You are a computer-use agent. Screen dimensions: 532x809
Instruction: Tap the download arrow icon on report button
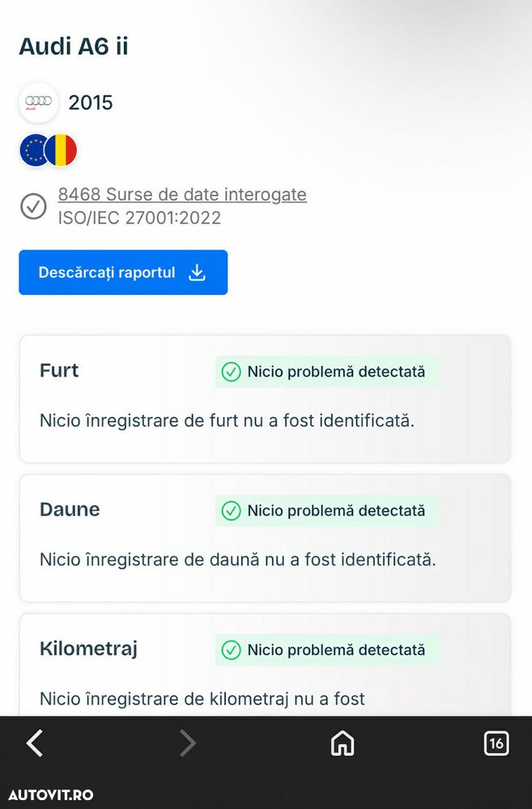click(x=197, y=273)
